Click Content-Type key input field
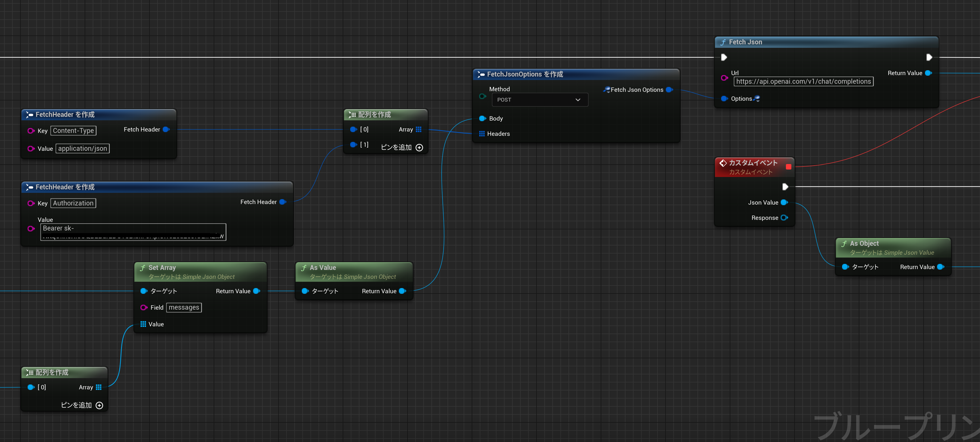Image resolution: width=980 pixels, height=442 pixels. click(73, 131)
